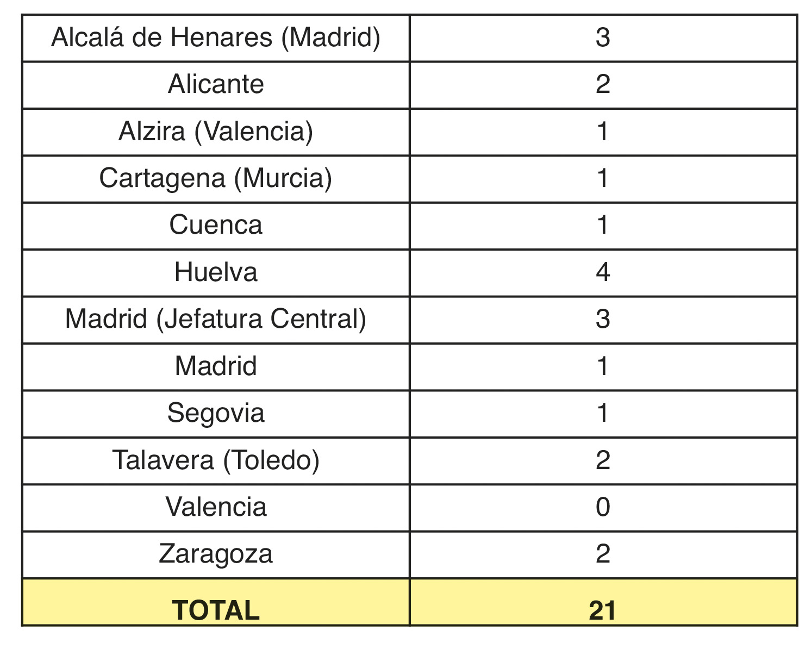The height and width of the screenshot is (649, 812).
Task: Click value 3 for Alcalá de Henares
Action: click(x=603, y=38)
